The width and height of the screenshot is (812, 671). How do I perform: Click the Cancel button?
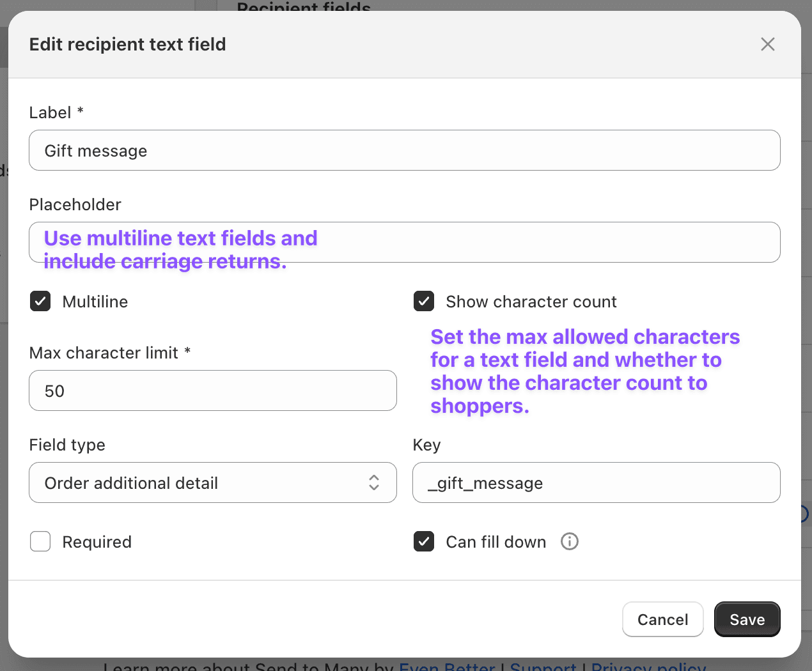[663, 619]
